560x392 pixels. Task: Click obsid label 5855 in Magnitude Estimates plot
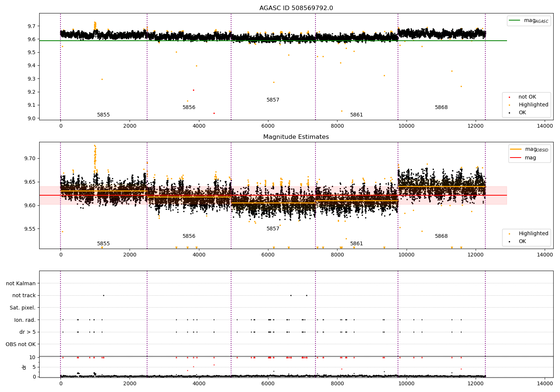pyautogui.click(x=103, y=244)
